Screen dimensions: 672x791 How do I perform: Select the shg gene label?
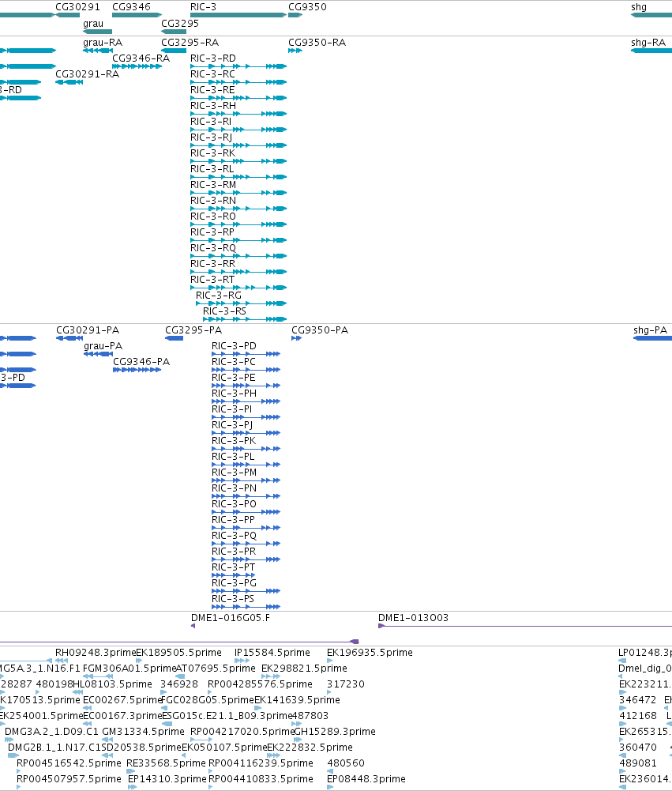coord(639,7)
